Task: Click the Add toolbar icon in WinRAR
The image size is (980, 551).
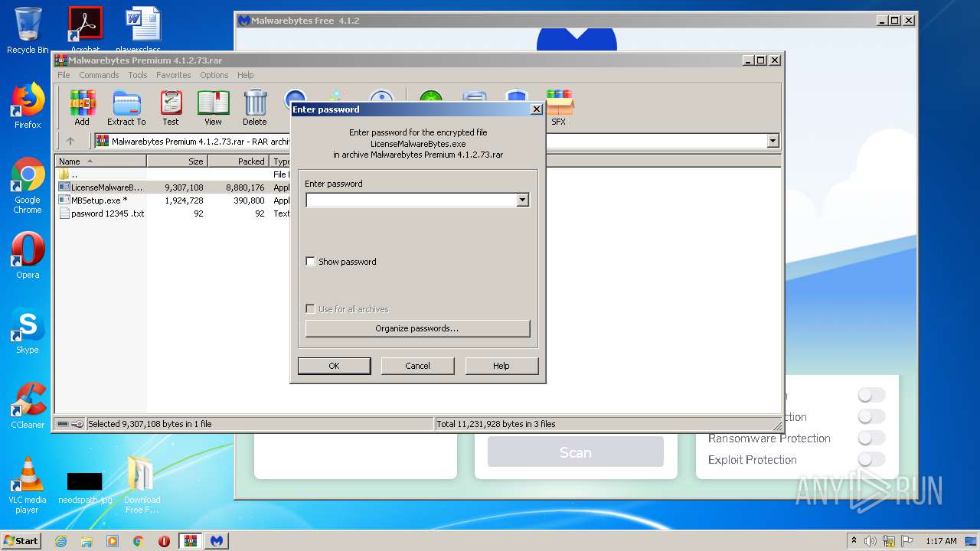Action: [82, 107]
